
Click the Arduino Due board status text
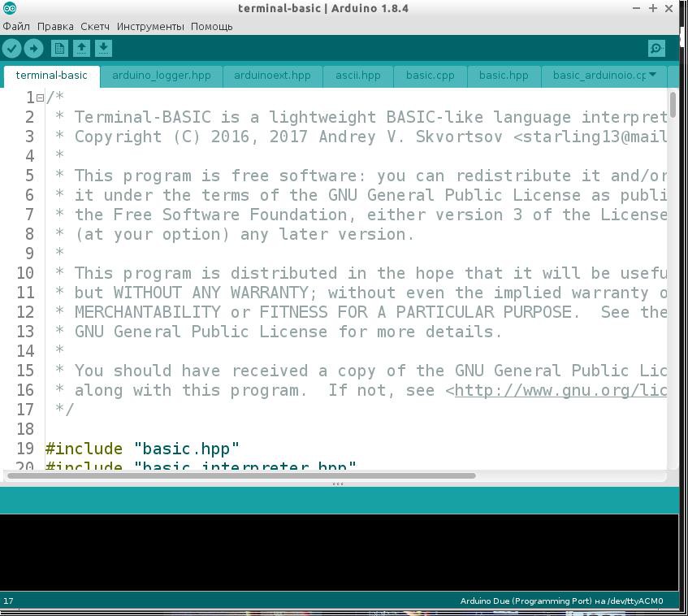[x=561, y=601]
